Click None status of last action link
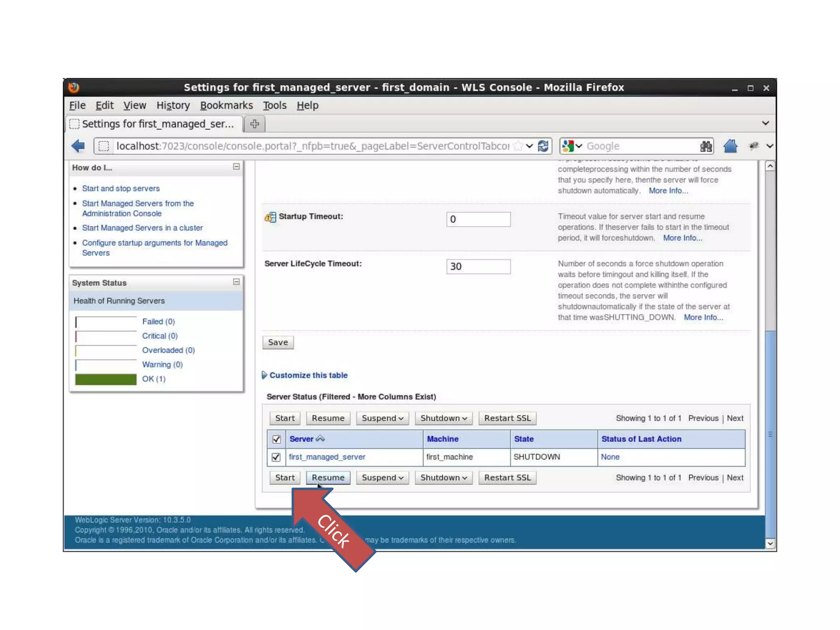 click(x=610, y=457)
